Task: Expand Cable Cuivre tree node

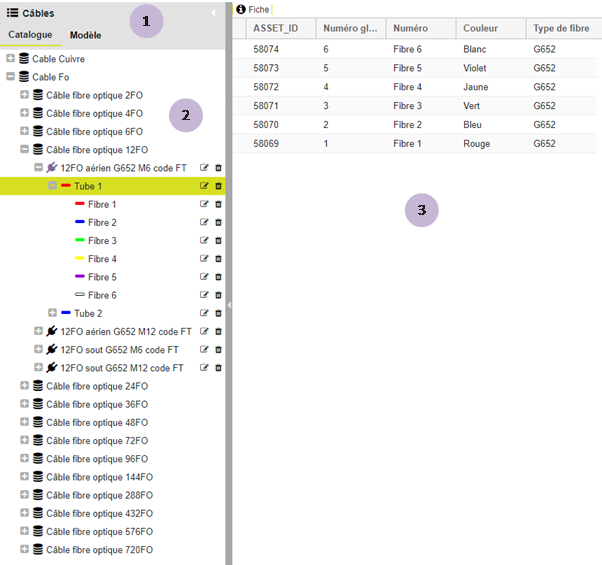Action: 10,59
